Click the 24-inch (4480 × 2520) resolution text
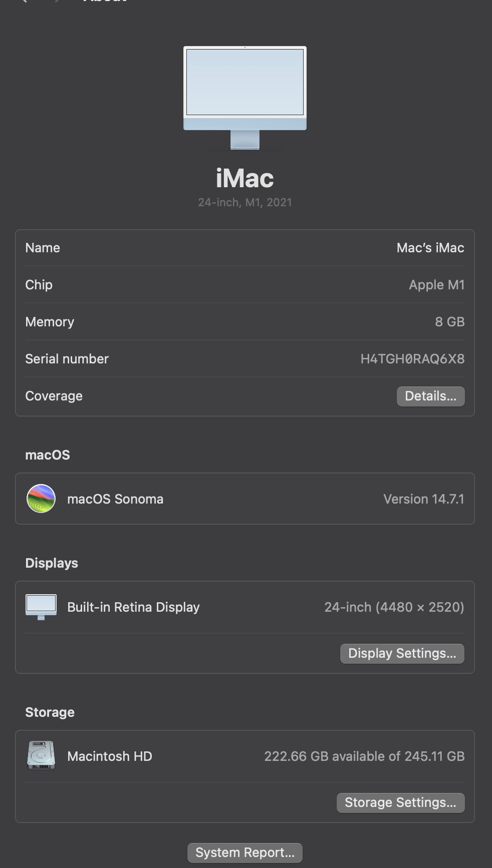Image resolution: width=492 pixels, height=868 pixels. (394, 607)
